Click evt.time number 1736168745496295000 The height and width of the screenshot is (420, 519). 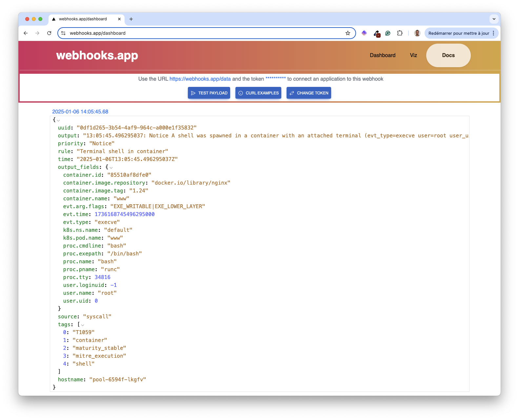click(125, 214)
